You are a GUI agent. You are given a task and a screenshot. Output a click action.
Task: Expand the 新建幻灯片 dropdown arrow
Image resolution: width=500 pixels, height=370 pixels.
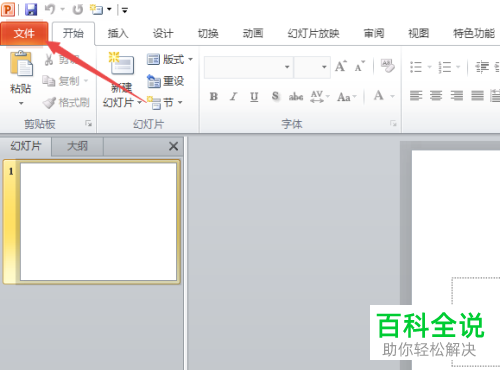point(139,103)
